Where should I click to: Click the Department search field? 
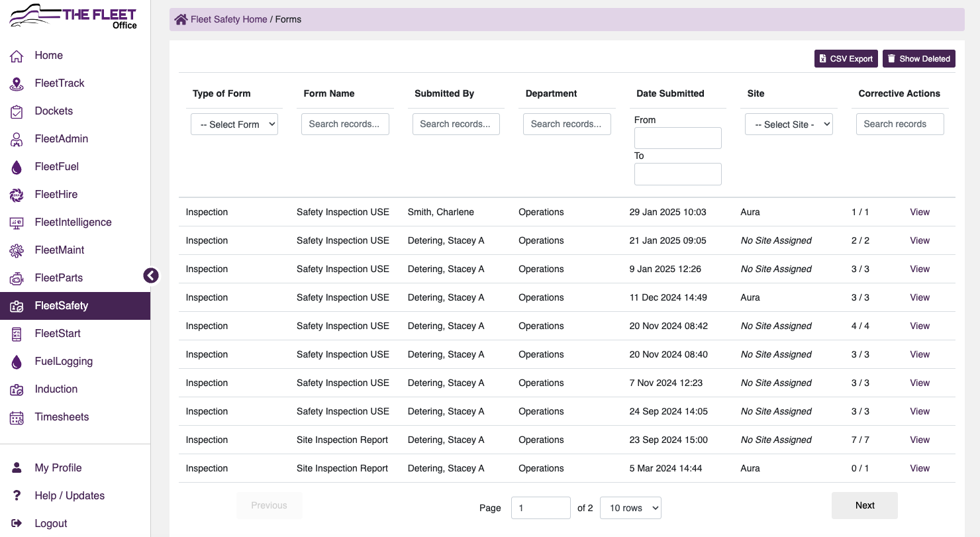click(567, 124)
